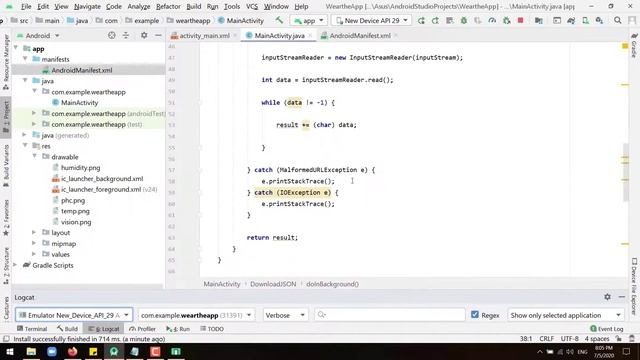Open the AVD Manager icon
This screenshot has width=640, height=360.
tap(585, 20)
